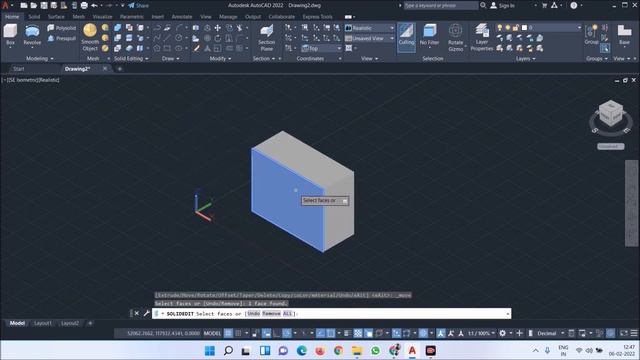
Task: Select the Revolve tool
Action: coord(32,35)
